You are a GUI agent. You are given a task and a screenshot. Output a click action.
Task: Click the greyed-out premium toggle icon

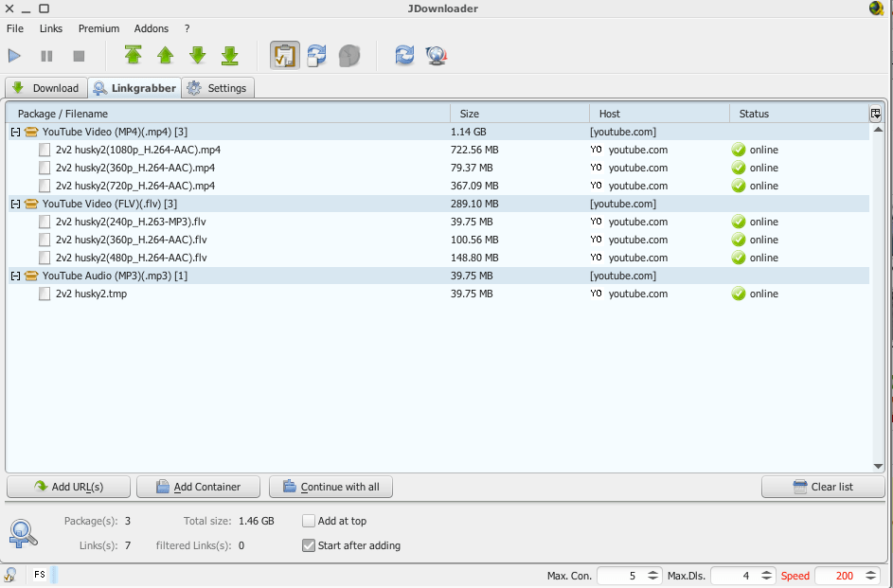tap(349, 56)
